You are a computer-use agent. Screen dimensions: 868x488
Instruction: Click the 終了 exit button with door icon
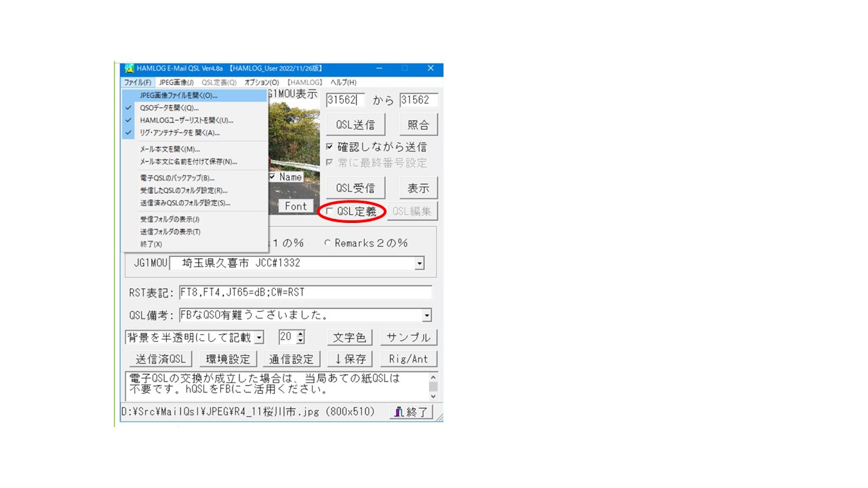click(411, 411)
